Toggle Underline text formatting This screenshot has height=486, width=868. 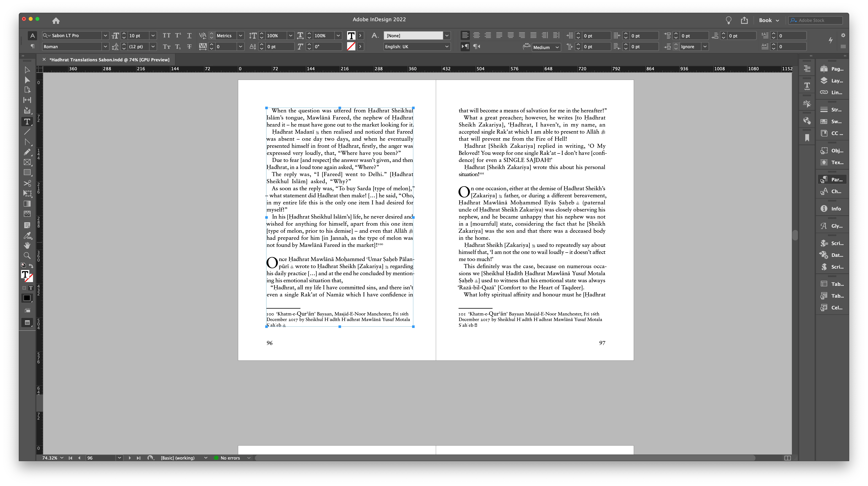[189, 35]
